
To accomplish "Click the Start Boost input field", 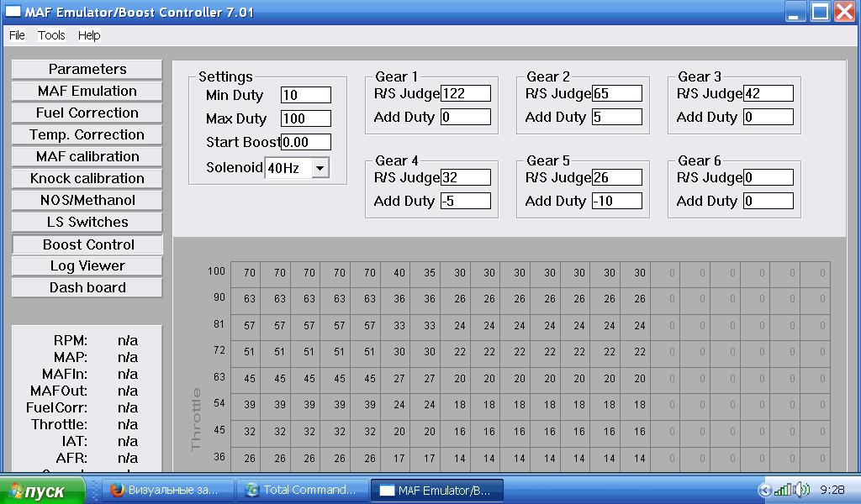I will click(306, 142).
